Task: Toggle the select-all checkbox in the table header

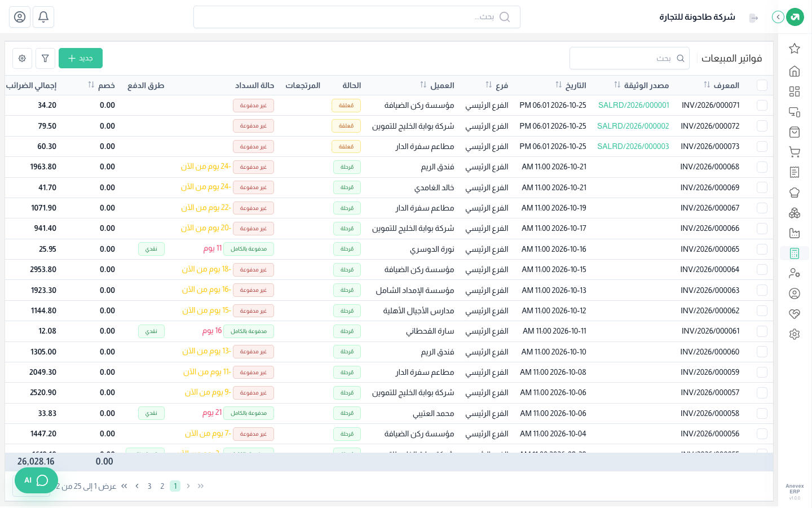Action: pyautogui.click(x=762, y=85)
